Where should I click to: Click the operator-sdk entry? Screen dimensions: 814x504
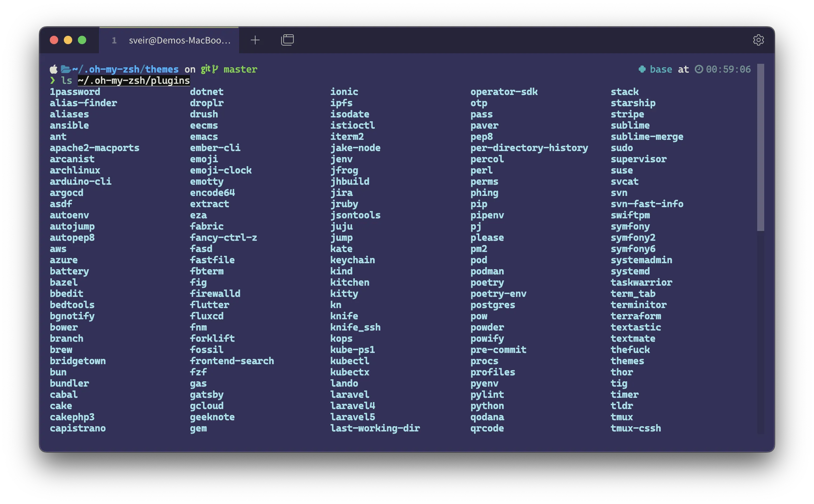pos(504,91)
